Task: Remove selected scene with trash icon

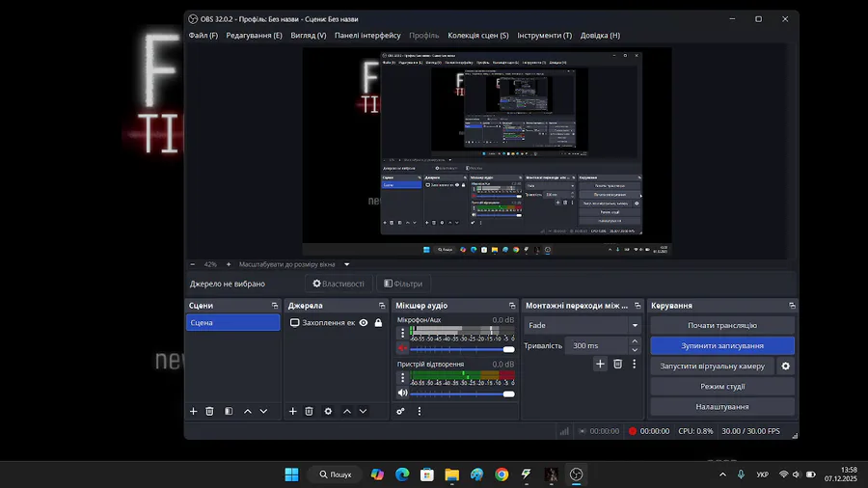Action: pyautogui.click(x=209, y=411)
